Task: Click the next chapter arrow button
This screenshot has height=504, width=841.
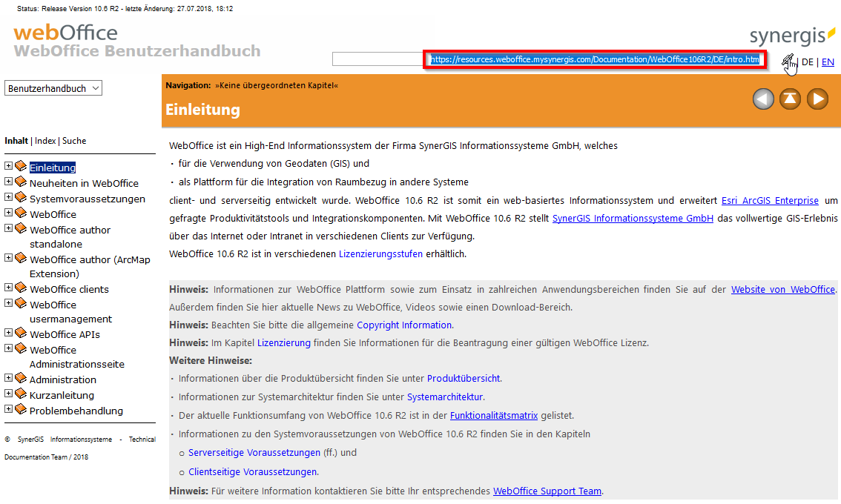Action: point(817,99)
